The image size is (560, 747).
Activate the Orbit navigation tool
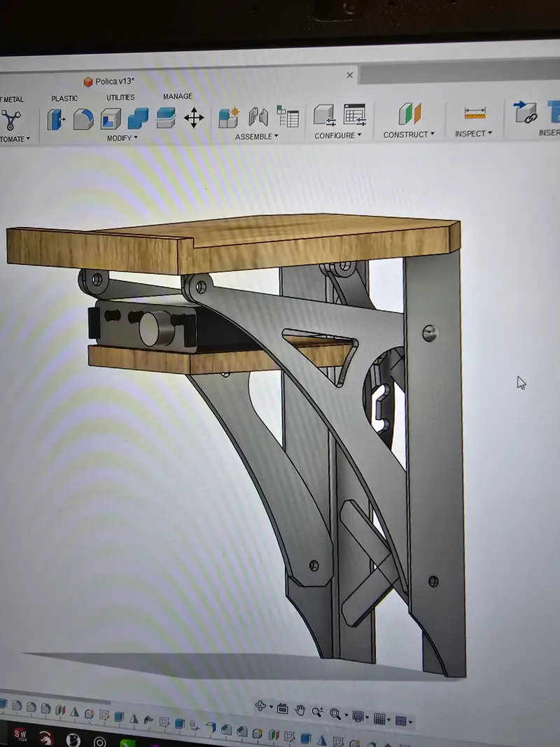(260, 706)
